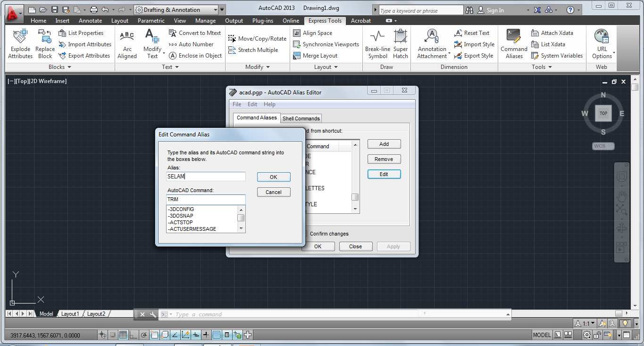Pick the Stretch Multiple tool
The width and height of the screenshot is (644, 346).
[253, 50]
